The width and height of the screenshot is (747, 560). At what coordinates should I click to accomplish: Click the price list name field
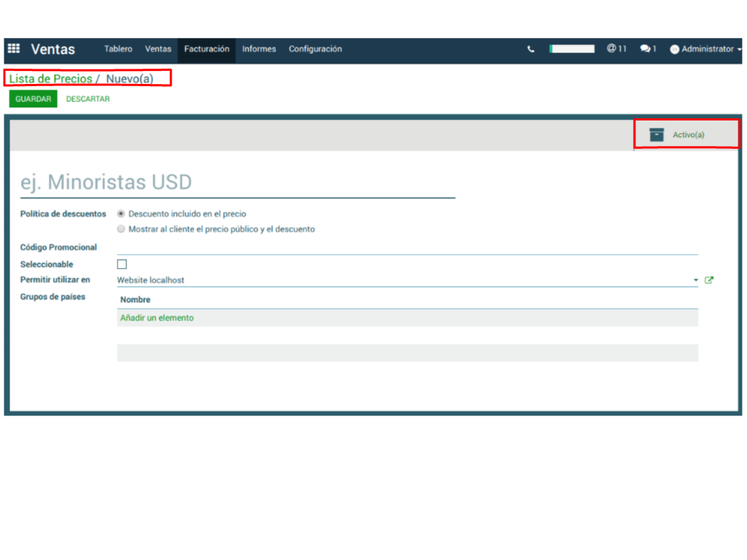tap(237, 183)
